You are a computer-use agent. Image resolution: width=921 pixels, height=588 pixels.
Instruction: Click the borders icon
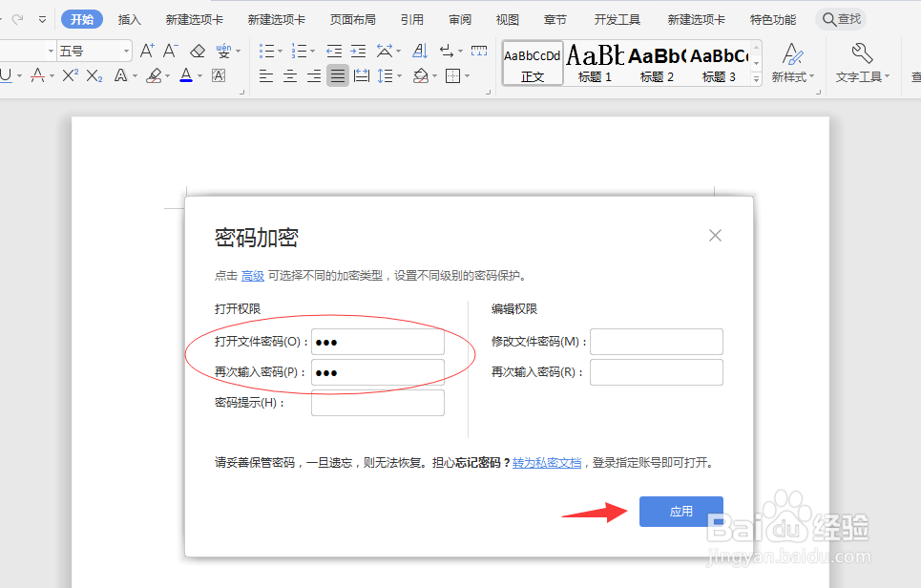coord(452,75)
